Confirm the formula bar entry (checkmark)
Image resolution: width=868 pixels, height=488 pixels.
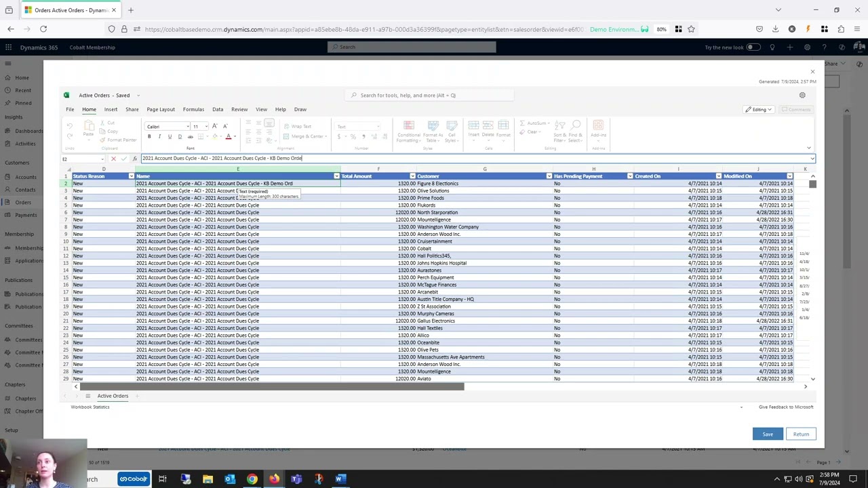click(x=124, y=159)
